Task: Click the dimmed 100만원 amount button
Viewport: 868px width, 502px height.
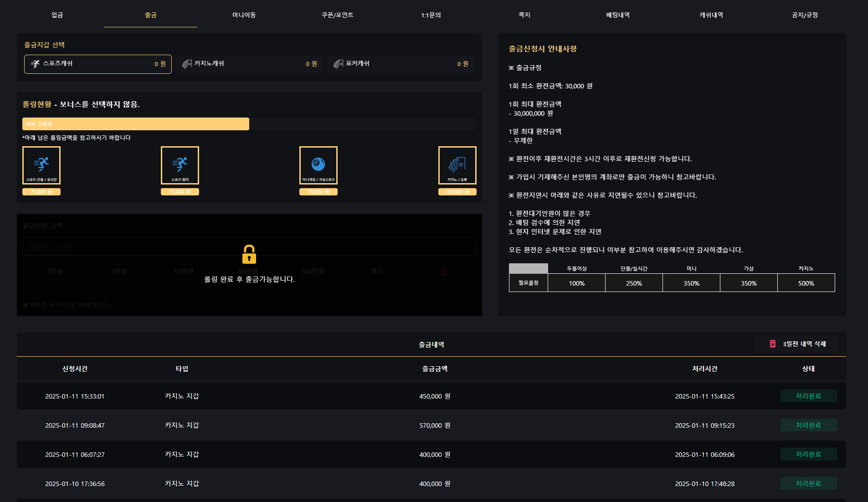Action: pos(312,271)
